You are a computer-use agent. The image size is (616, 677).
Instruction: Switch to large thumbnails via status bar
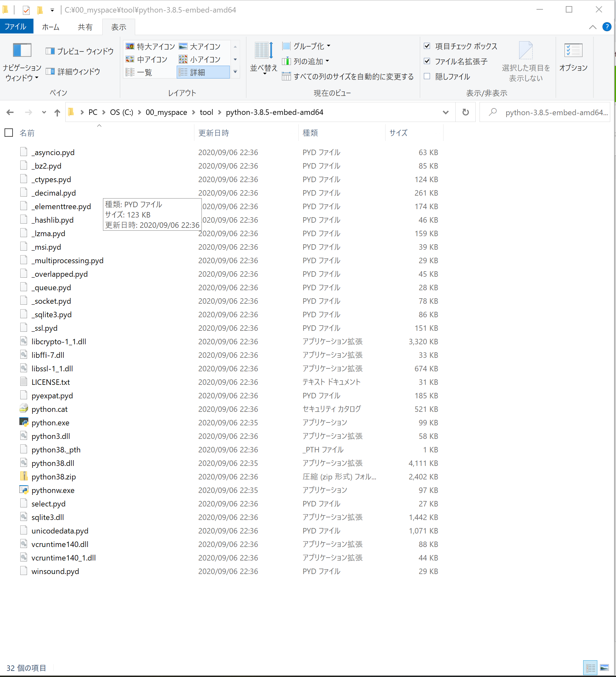(x=604, y=668)
